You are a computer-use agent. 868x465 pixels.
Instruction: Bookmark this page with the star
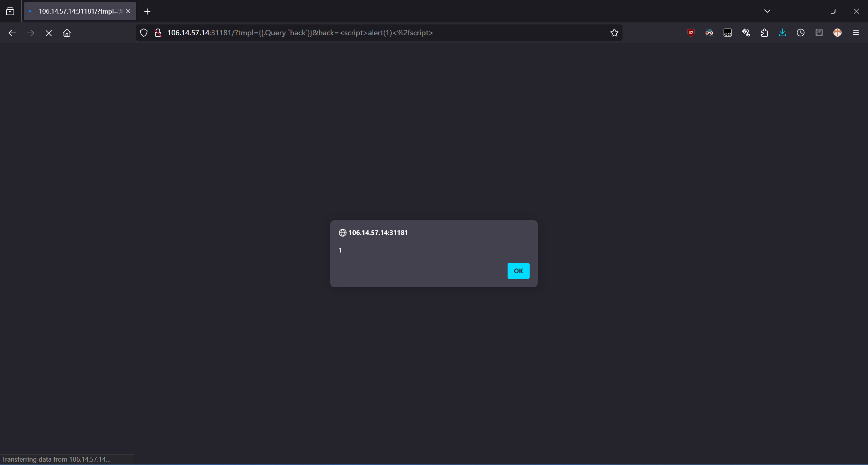click(614, 33)
